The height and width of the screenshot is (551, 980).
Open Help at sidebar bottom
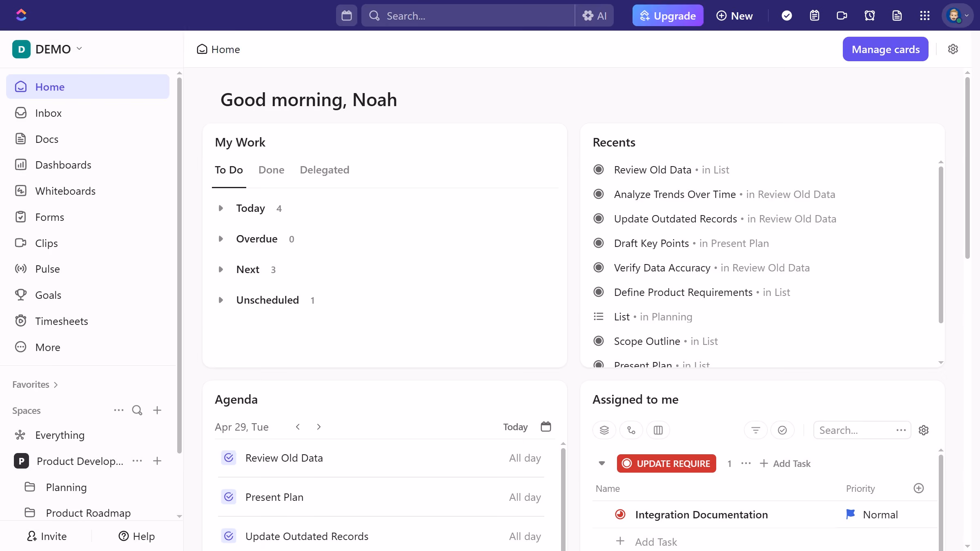click(x=136, y=536)
